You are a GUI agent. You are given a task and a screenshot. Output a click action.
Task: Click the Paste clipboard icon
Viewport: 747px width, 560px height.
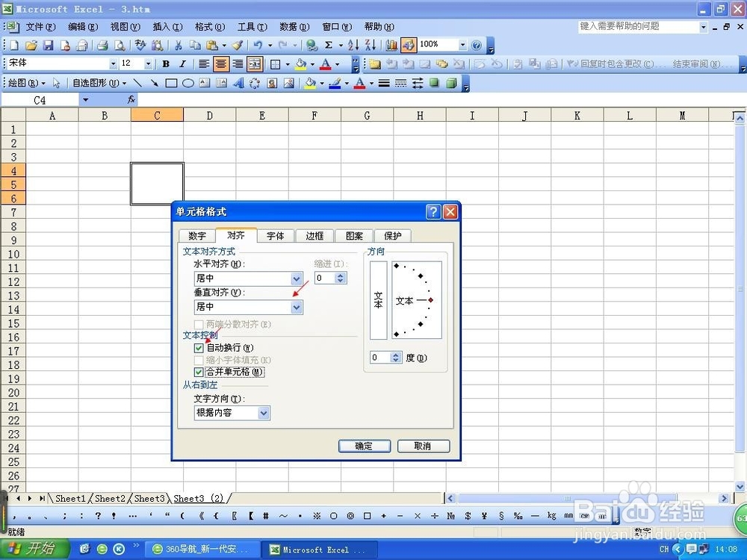[212, 46]
